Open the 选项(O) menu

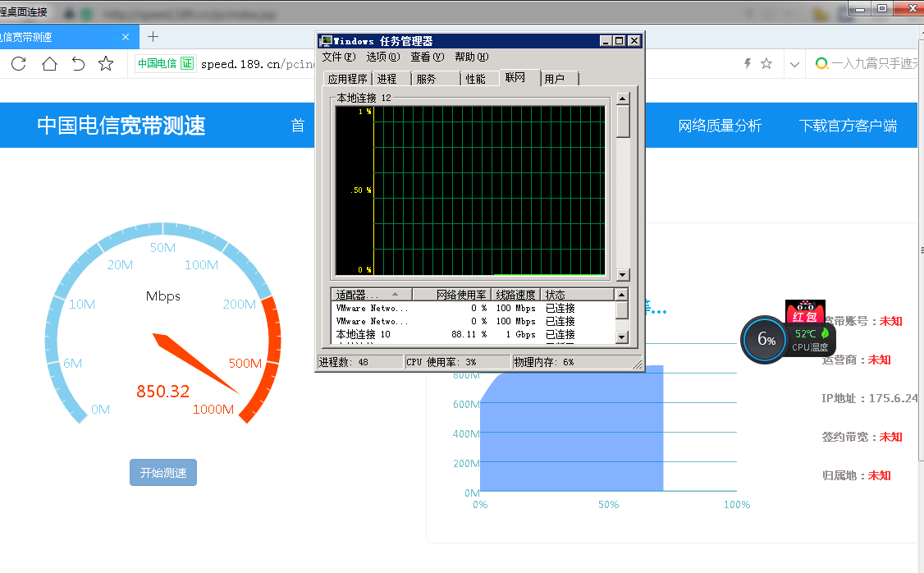tap(383, 57)
